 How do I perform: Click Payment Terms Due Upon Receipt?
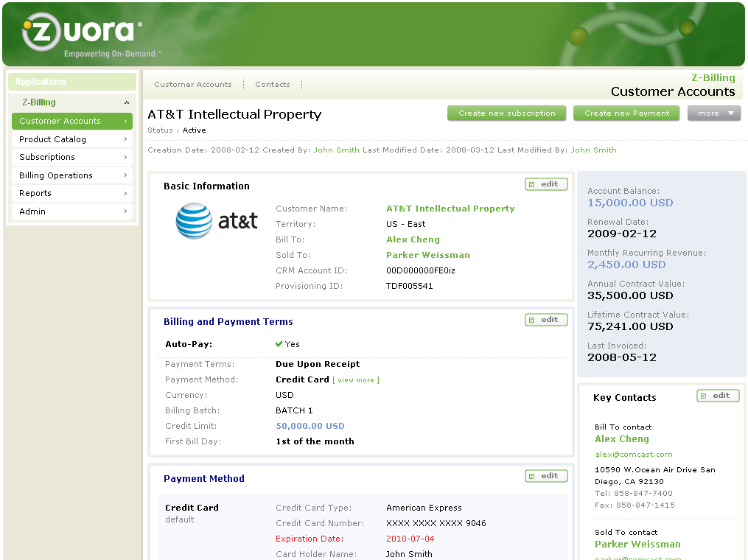point(318,364)
